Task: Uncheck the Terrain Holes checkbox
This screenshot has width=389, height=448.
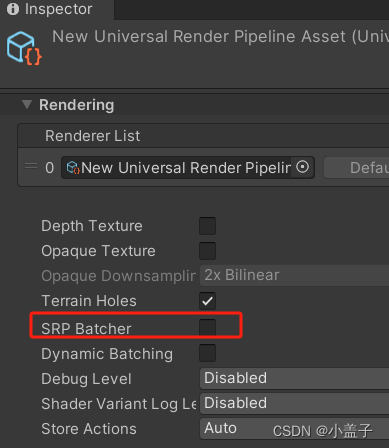Action: click(x=207, y=301)
